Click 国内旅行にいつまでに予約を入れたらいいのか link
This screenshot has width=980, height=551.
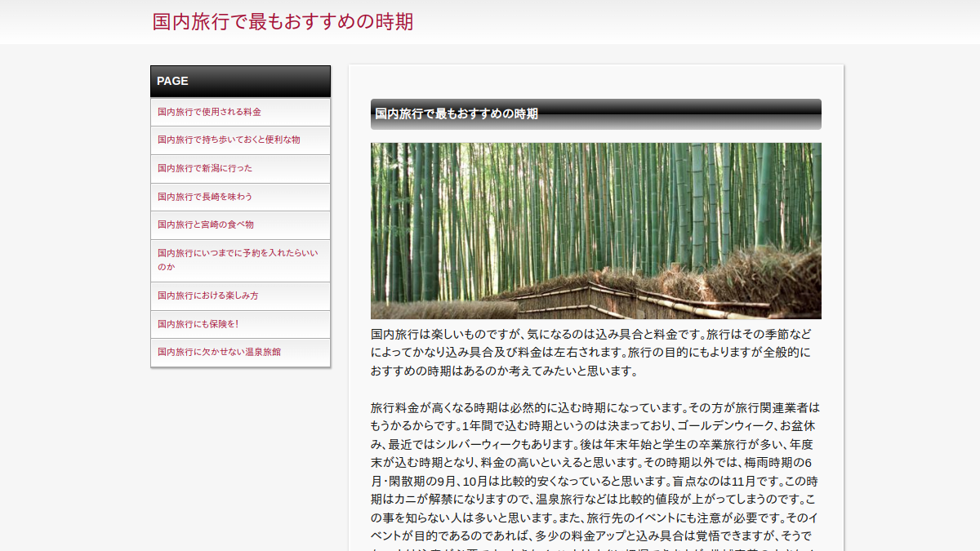(x=240, y=260)
